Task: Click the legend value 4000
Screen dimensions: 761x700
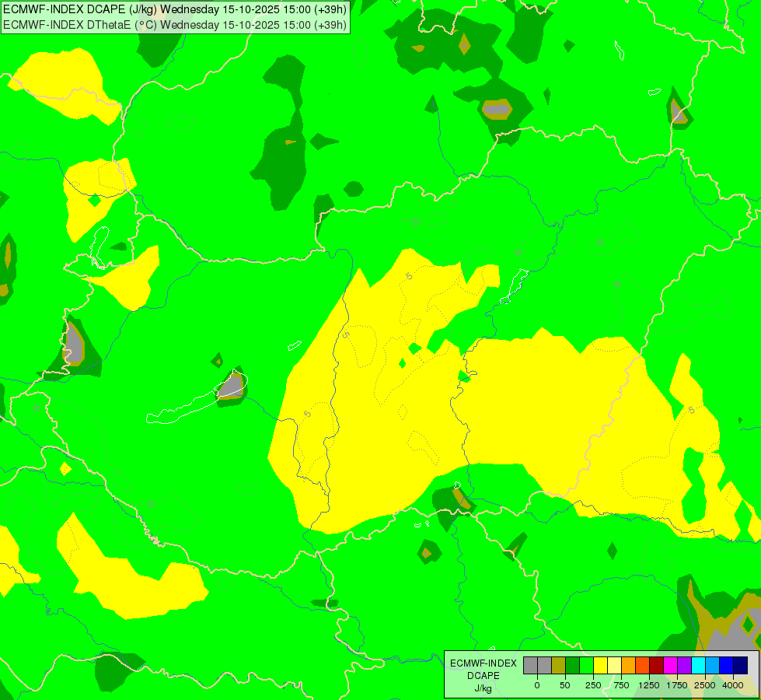Action: [733, 685]
